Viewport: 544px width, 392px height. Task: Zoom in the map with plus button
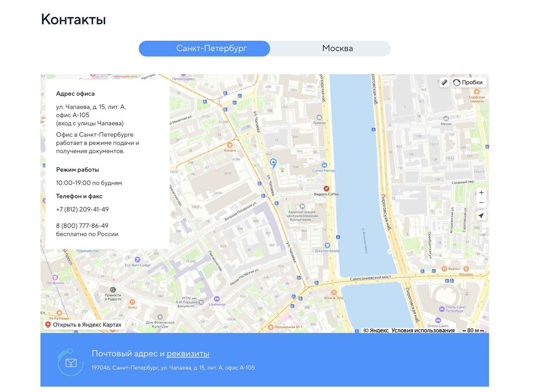tap(481, 193)
